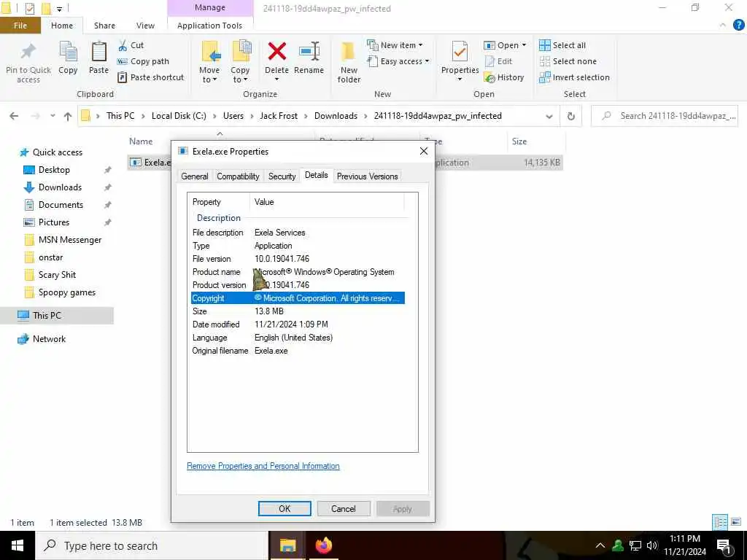
Task: Click Select none in ribbon
Action: pyautogui.click(x=568, y=61)
